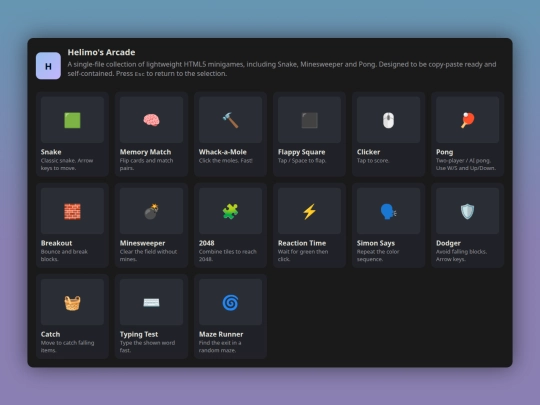Viewport: 540px width, 405px height.
Task: Start Catch using the basket icon
Action: (x=72, y=303)
